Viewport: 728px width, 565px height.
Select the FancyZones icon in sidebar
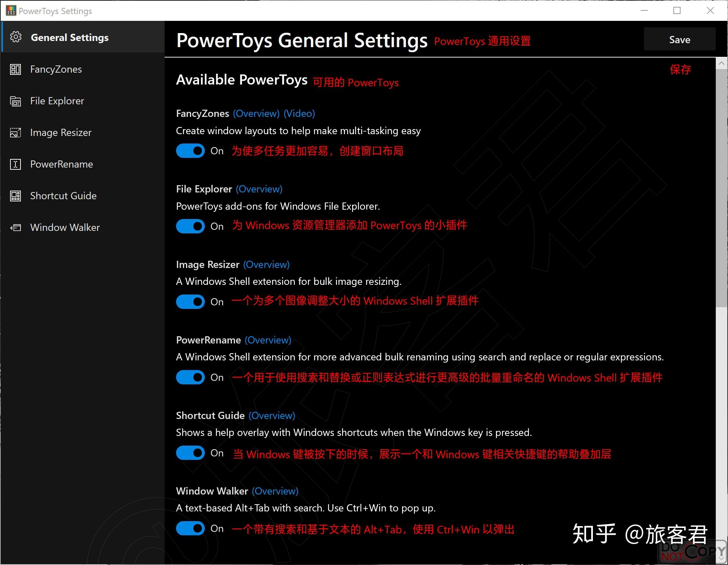[15, 69]
